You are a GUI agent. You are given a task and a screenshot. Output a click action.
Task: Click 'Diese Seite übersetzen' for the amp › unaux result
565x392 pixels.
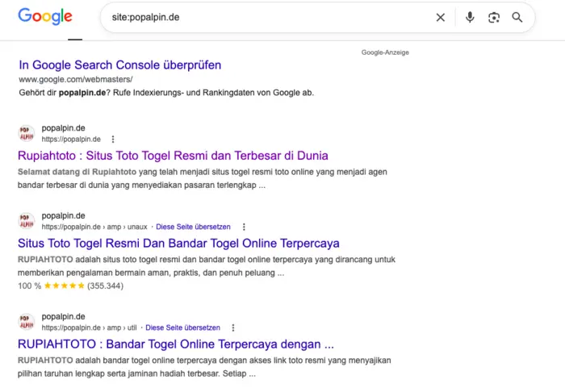[193, 227]
